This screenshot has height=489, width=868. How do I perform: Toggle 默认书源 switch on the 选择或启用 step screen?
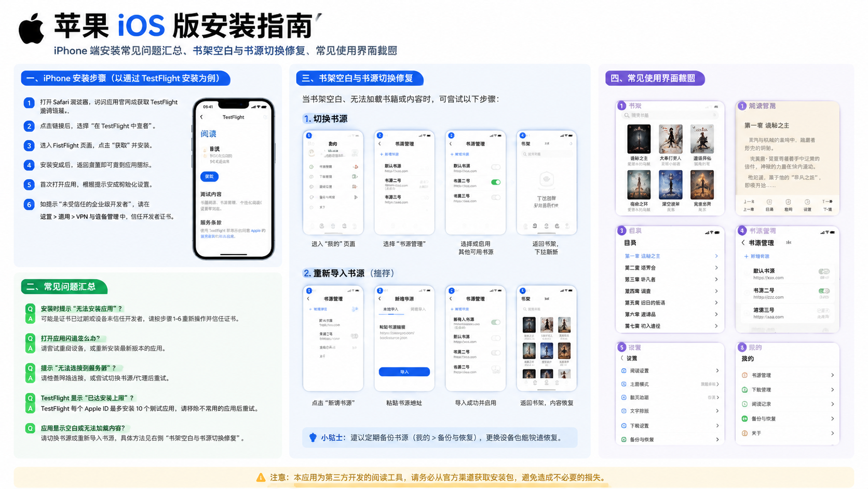pos(496,167)
